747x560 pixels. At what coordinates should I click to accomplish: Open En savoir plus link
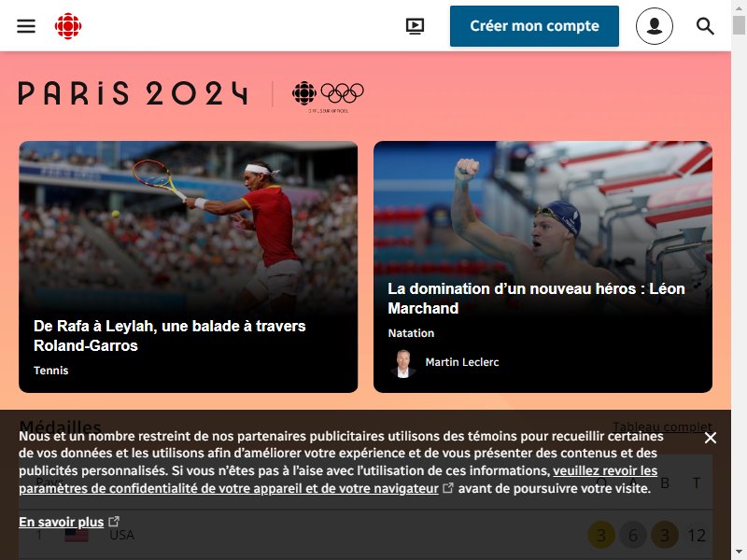click(x=61, y=522)
